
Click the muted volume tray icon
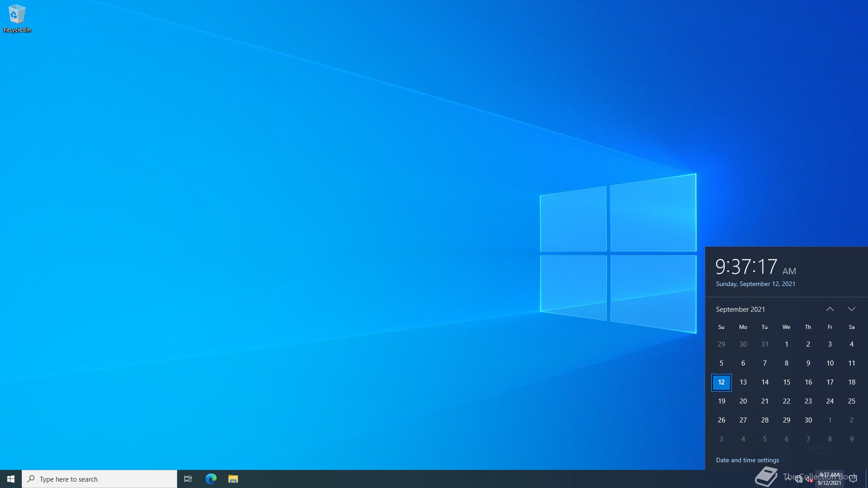[x=809, y=479]
